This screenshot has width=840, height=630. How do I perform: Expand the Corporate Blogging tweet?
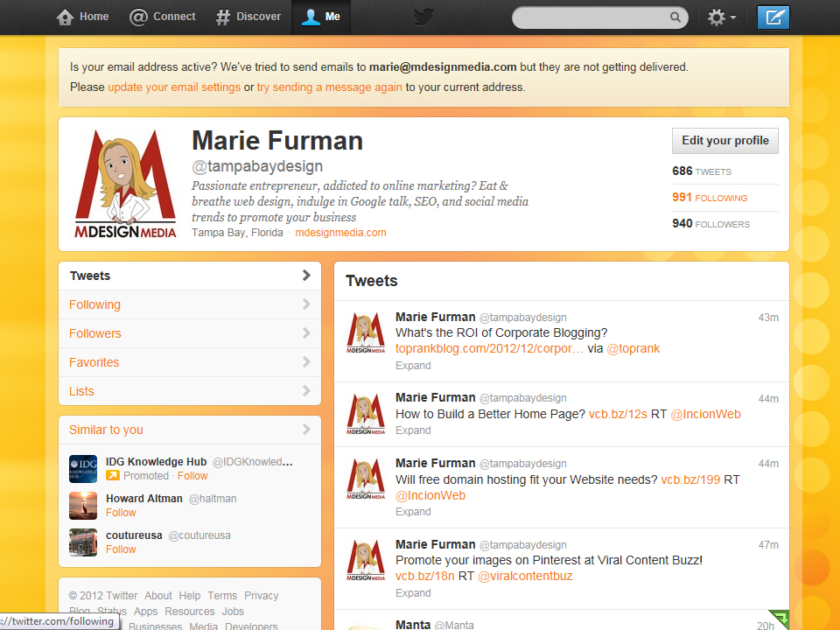[x=413, y=366]
